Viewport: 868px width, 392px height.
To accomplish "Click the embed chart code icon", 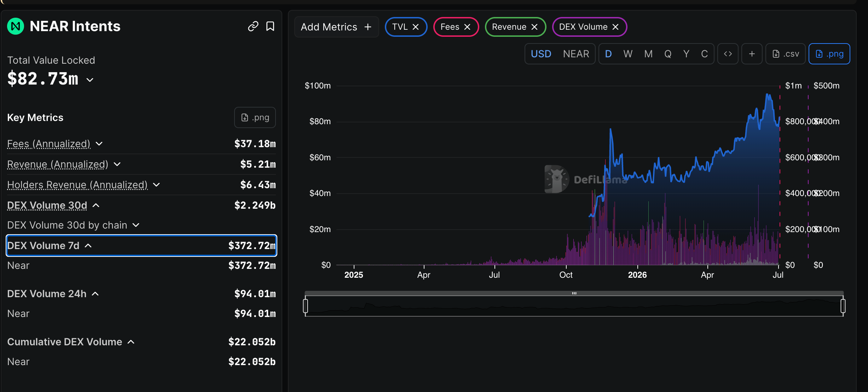I will (x=728, y=54).
